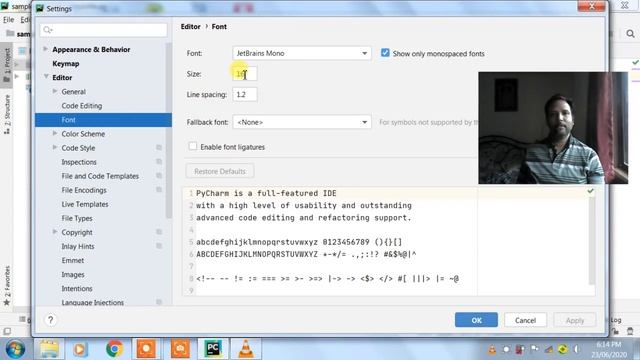
Task: Open VLC media player taskbar icon
Action: point(246,349)
